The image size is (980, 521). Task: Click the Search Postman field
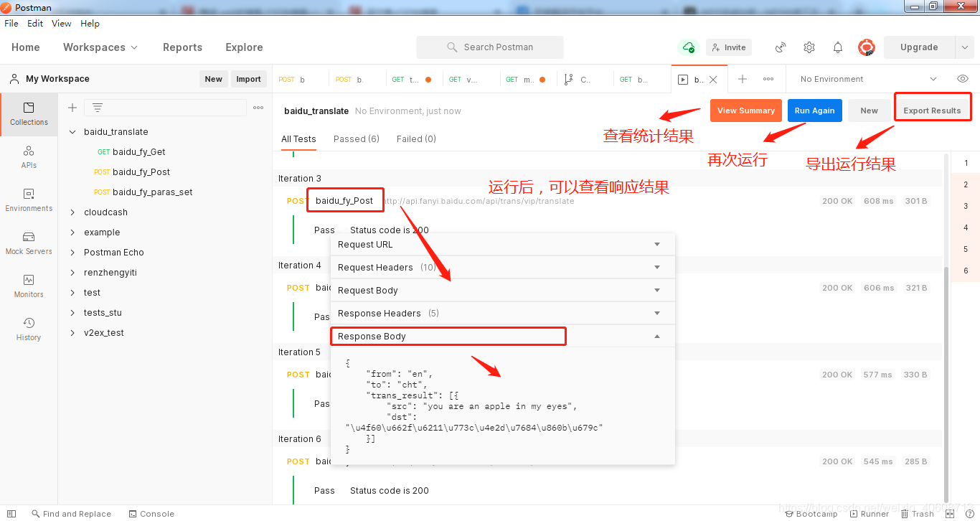pos(490,47)
